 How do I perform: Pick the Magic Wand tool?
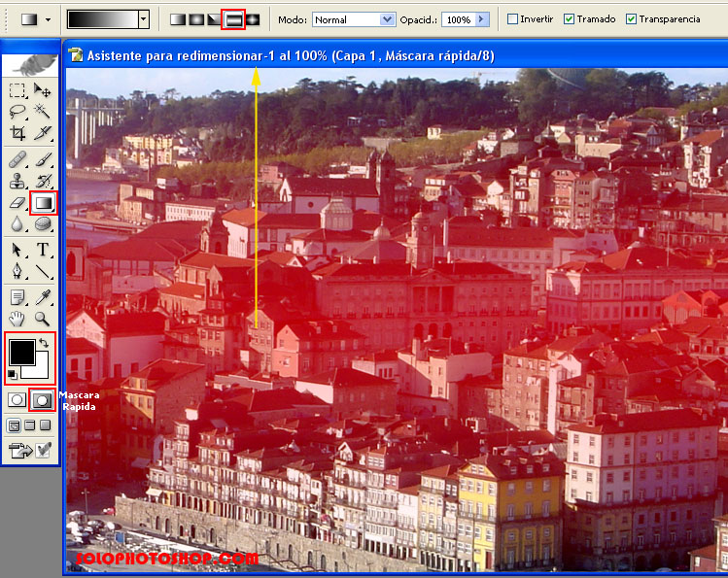pos(43,112)
